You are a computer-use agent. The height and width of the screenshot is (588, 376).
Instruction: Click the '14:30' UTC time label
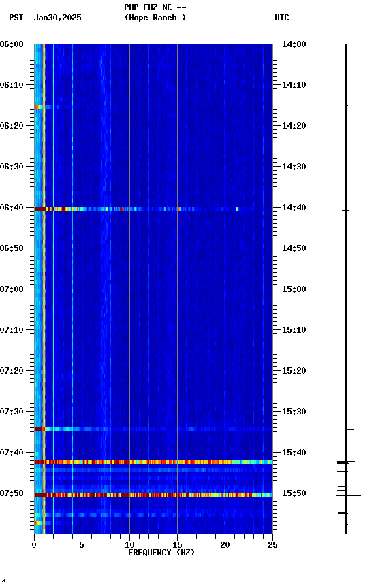[294, 167]
